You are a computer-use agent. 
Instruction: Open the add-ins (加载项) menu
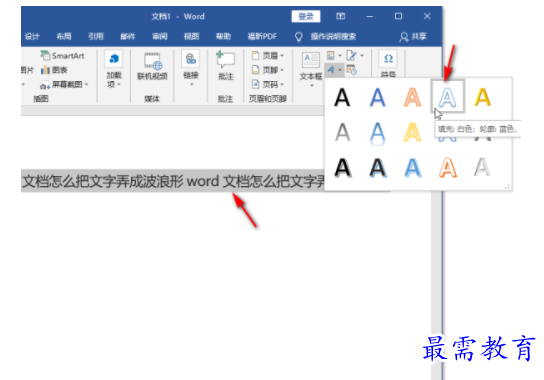[x=114, y=70]
